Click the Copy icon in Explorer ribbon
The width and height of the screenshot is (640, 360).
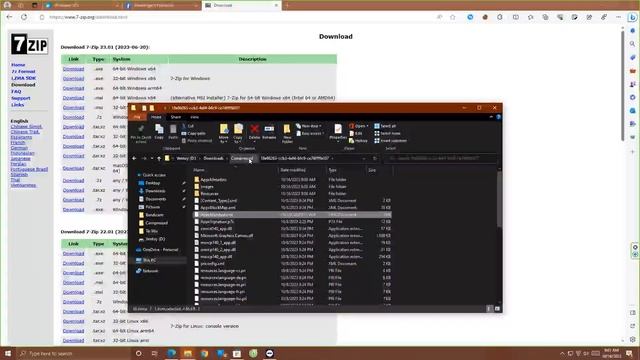click(x=159, y=131)
